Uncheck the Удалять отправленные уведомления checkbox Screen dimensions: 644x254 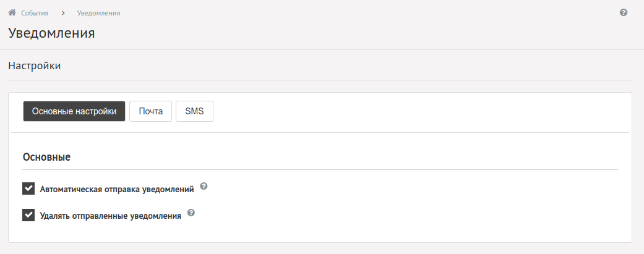28,214
